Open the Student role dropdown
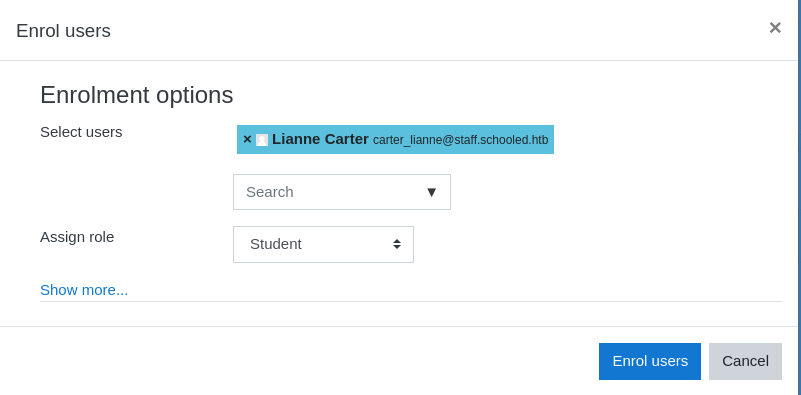This screenshot has height=395, width=801. (x=323, y=244)
